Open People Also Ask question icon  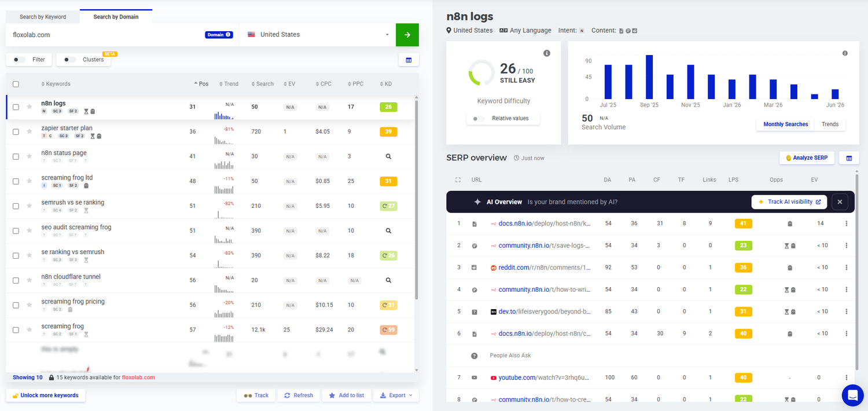pos(475,355)
